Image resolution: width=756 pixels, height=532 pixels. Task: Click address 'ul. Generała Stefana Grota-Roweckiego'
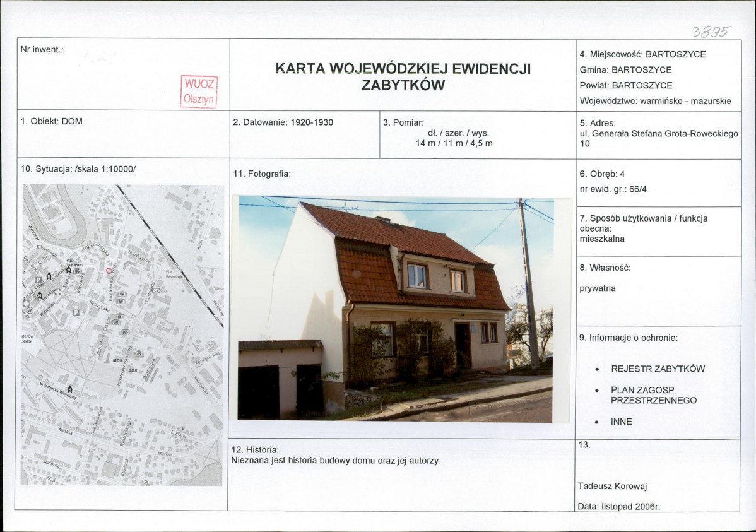pos(659,134)
